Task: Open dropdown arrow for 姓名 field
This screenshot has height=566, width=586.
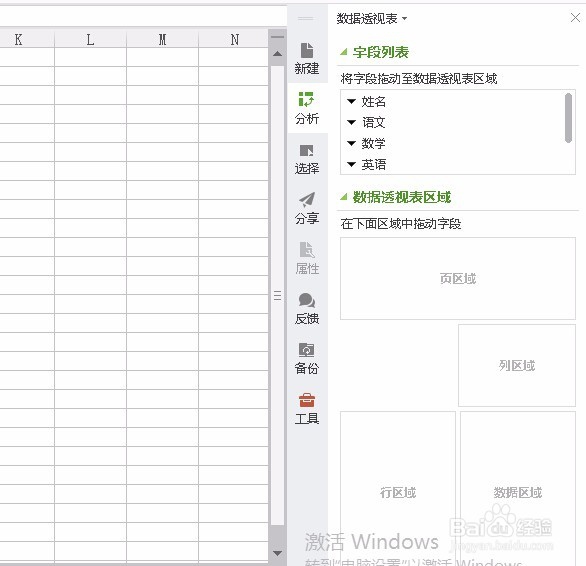Action: (x=351, y=101)
